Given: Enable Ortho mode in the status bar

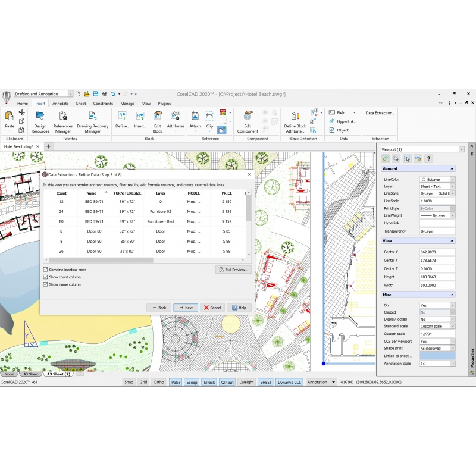Looking at the screenshot, I should (x=158, y=382).
